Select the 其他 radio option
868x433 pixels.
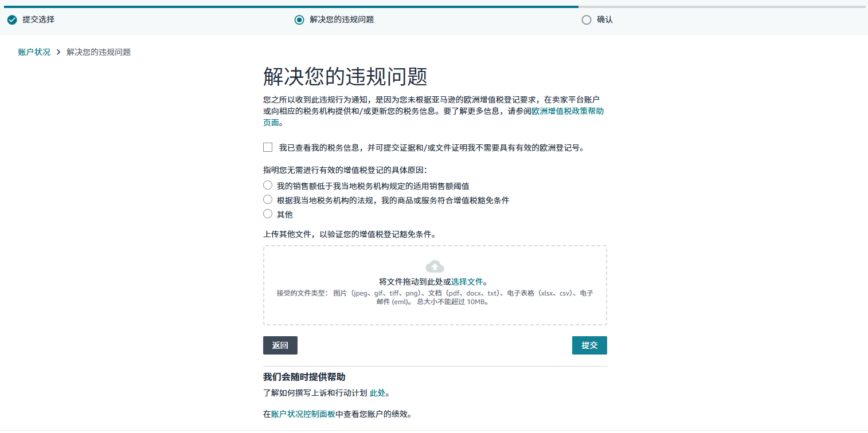268,214
